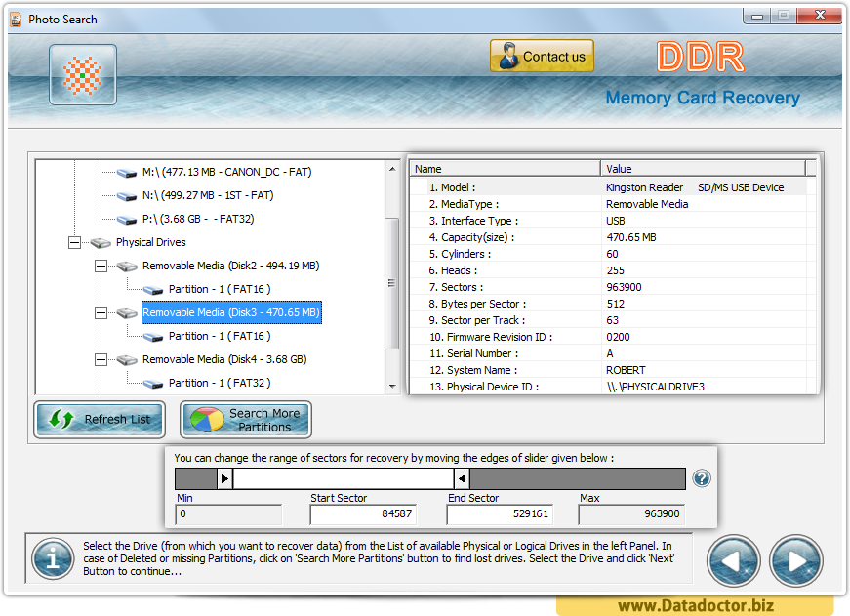The image size is (850, 616).
Task: Click the drive icon beside Removable Media Disk3
Action: click(125, 313)
